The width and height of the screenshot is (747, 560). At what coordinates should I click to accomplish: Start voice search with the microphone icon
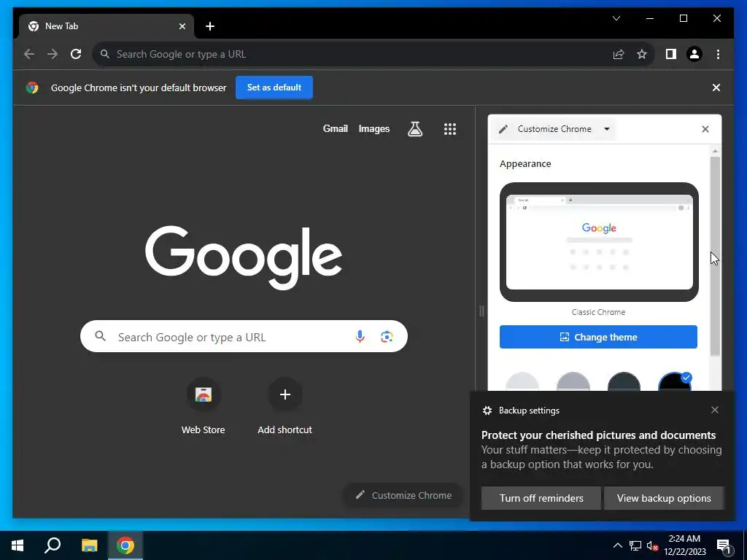(360, 337)
